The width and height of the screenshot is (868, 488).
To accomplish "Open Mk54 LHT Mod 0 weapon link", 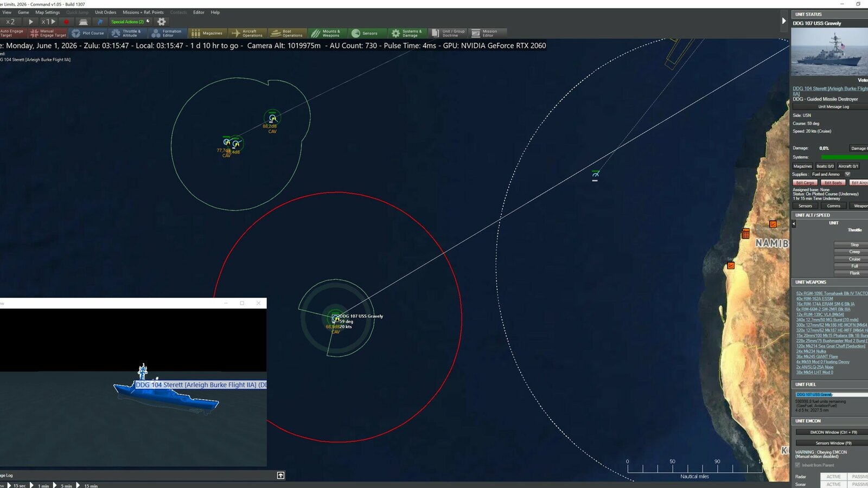I will click(814, 373).
